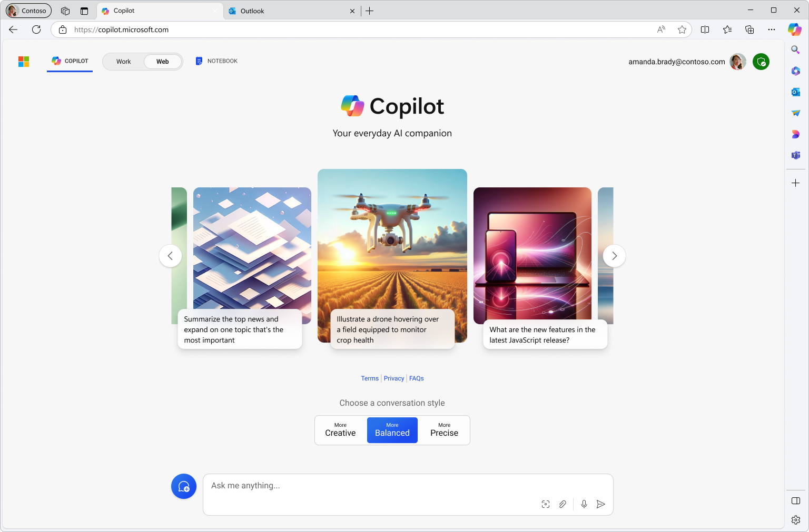This screenshot has width=809, height=532.
Task: Show previous carousel suggestions
Action: pos(170,256)
